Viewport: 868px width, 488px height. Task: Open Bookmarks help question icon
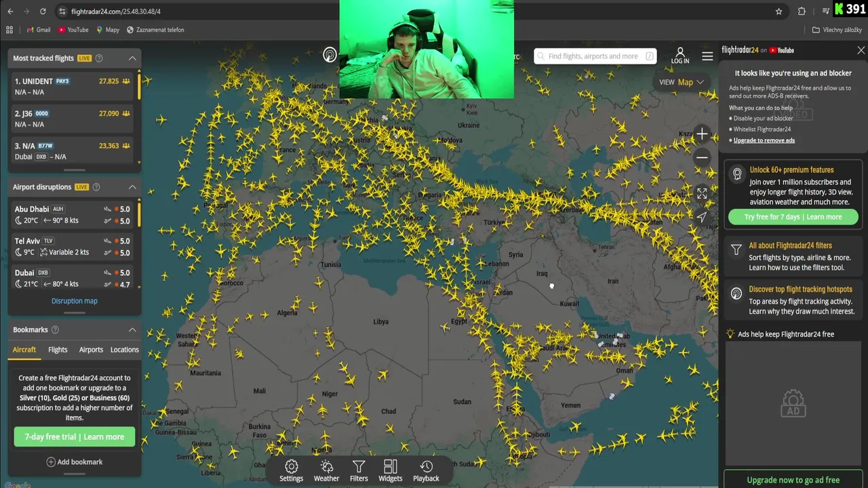tap(55, 330)
